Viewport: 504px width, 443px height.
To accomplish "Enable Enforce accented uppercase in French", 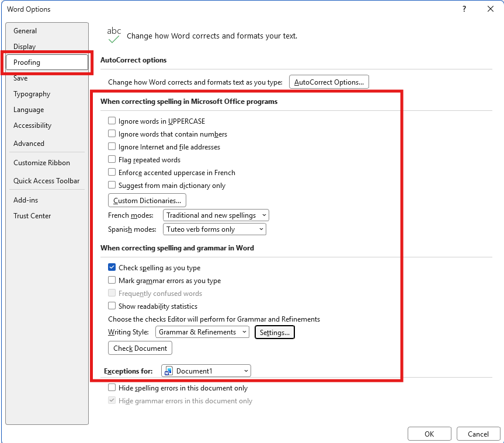I will tap(112, 172).
